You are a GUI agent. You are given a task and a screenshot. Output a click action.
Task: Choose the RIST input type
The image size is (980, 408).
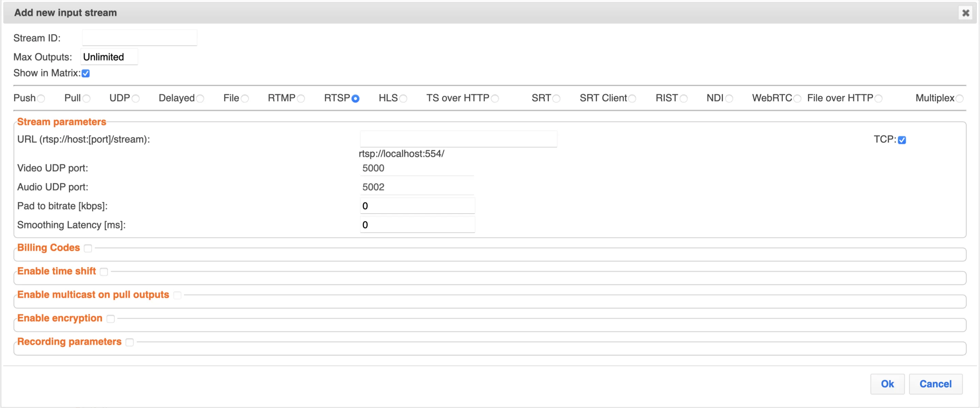point(684,98)
